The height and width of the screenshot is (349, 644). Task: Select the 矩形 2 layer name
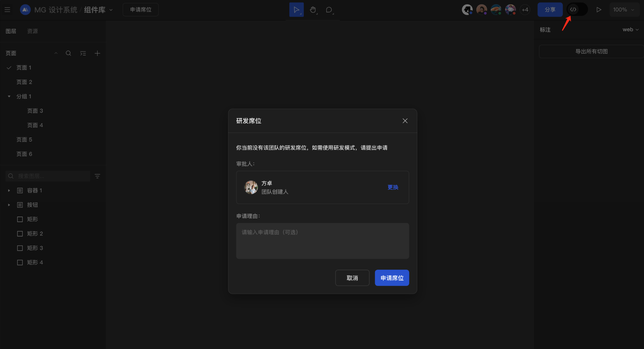(35, 234)
